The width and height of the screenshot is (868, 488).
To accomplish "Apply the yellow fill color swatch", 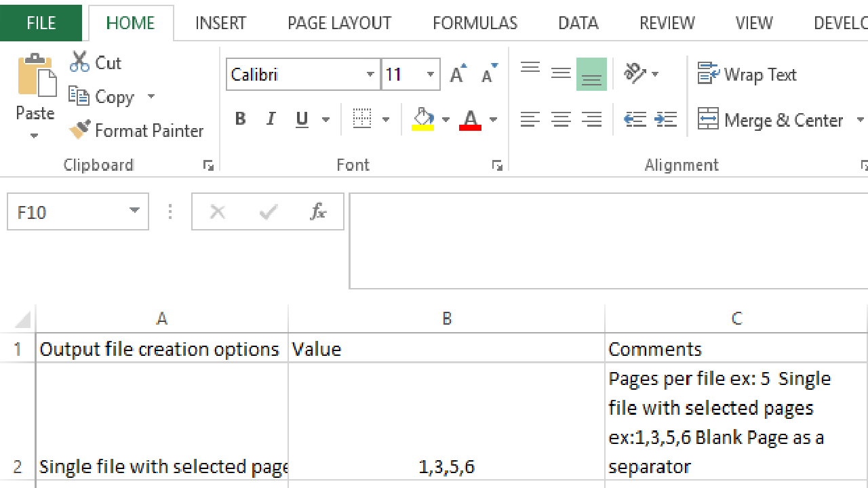I will coord(423,120).
